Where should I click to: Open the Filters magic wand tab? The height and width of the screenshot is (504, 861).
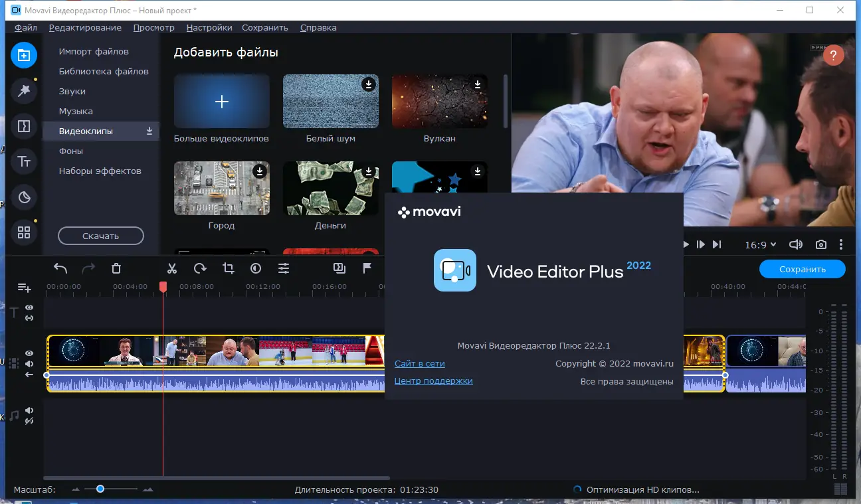click(24, 90)
